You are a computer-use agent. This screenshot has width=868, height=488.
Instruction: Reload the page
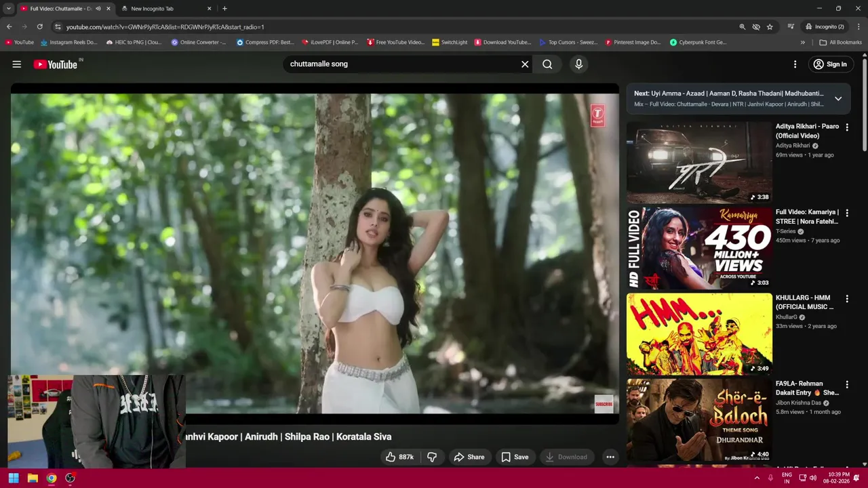pyautogui.click(x=39, y=26)
